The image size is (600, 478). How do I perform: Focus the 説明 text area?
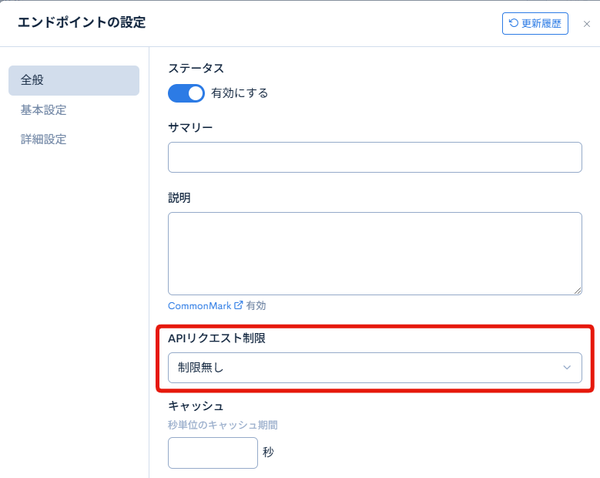tap(375, 253)
